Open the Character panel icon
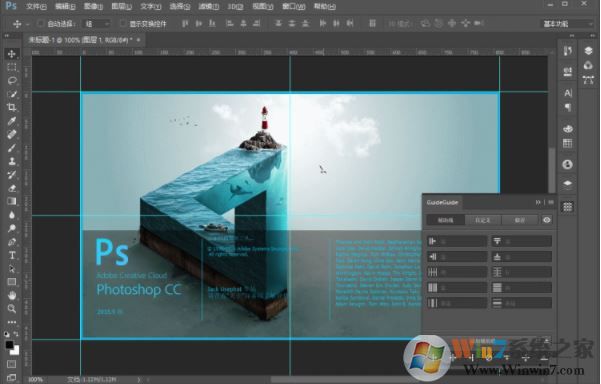The width and height of the screenshot is (601, 384). (568, 93)
